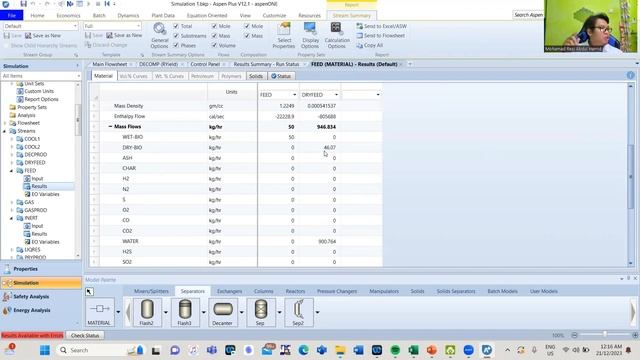Open the Solids results tab
Screen dimensions: 640x360
[256, 76]
